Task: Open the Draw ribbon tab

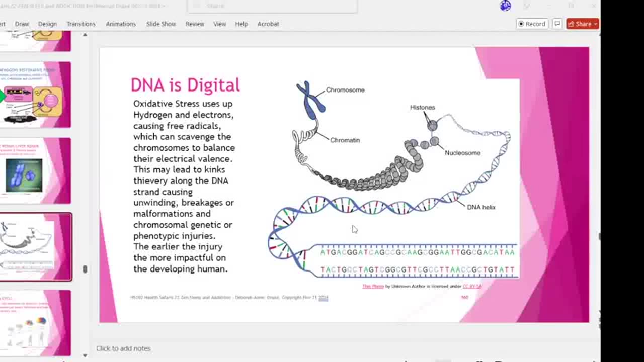Action: (x=22, y=24)
